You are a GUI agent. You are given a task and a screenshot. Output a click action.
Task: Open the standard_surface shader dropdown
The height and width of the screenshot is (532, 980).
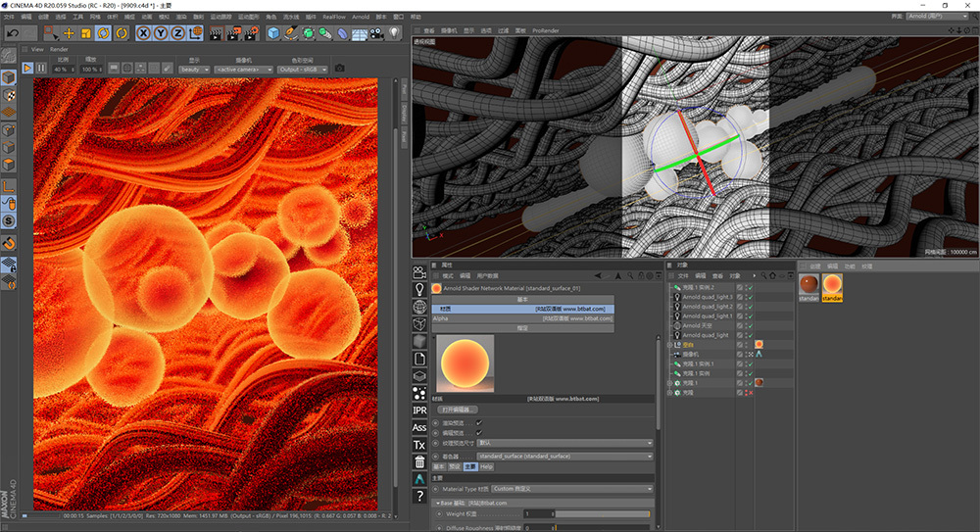click(565, 457)
